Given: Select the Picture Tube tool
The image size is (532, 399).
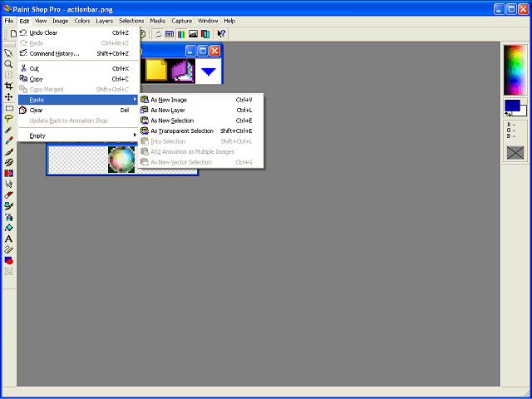Looking at the screenshot, I should [x=9, y=206].
